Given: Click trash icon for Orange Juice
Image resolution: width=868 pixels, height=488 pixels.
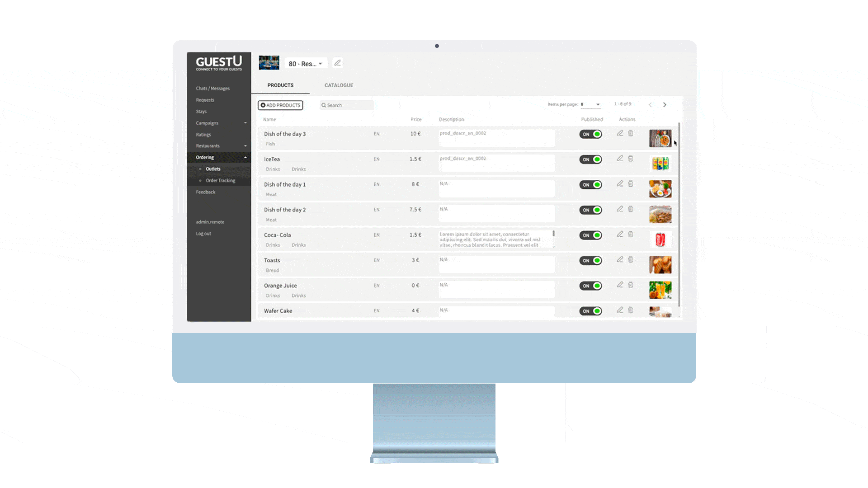Looking at the screenshot, I should [x=631, y=285].
